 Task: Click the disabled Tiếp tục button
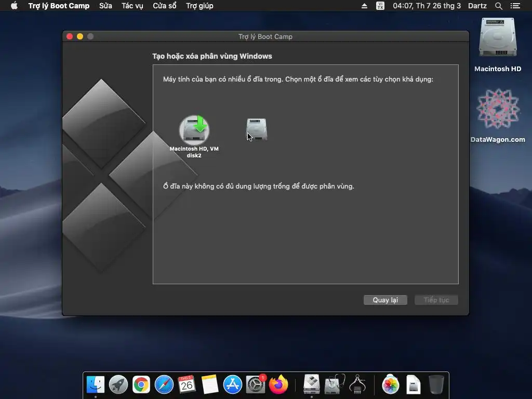coord(436,300)
